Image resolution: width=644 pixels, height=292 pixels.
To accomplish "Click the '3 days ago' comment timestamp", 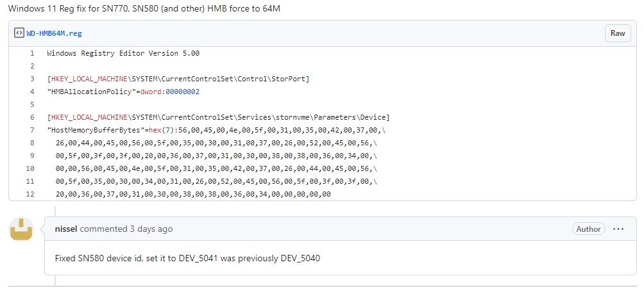I will point(151,229).
